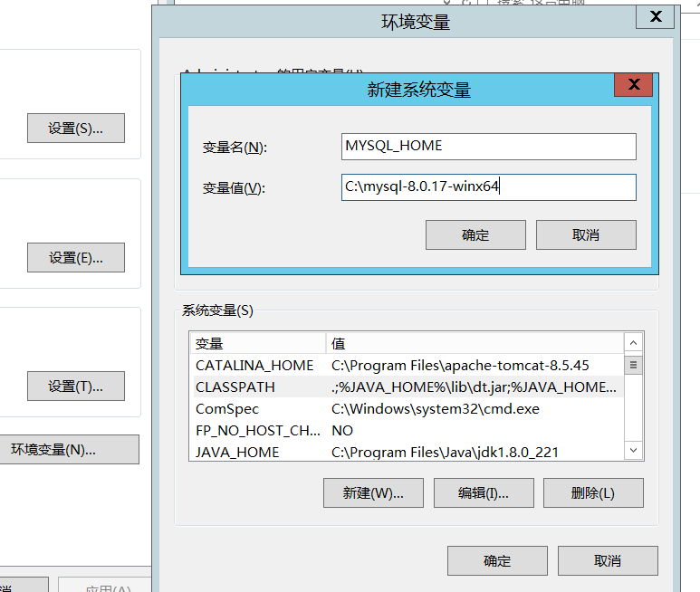Close the 环境变量 window with X
The image size is (700, 592).
point(655,17)
